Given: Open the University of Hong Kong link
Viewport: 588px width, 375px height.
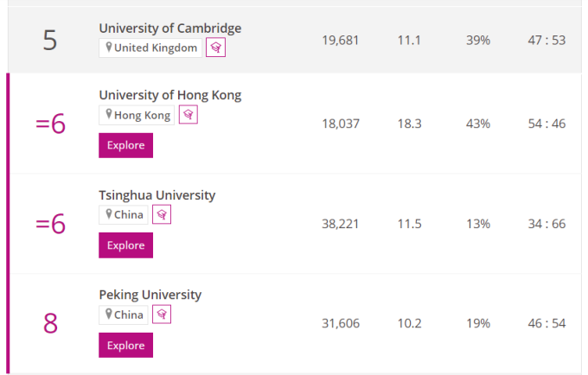Looking at the screenshot, I should [x=170, y=95].
